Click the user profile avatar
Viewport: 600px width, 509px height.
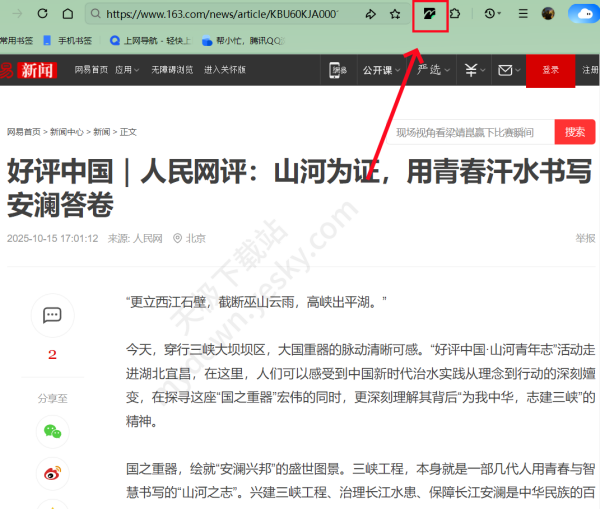[x=548, y=15]
